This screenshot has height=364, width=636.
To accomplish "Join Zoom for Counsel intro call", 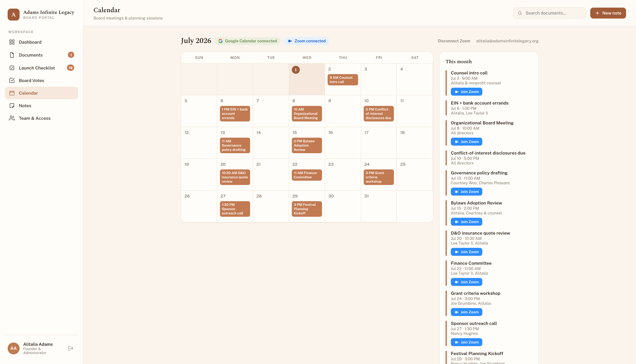I will tap(466, 92).
